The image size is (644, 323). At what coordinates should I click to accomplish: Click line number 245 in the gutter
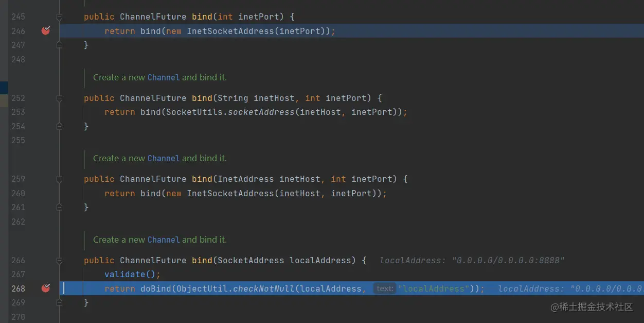click(18, 16)
